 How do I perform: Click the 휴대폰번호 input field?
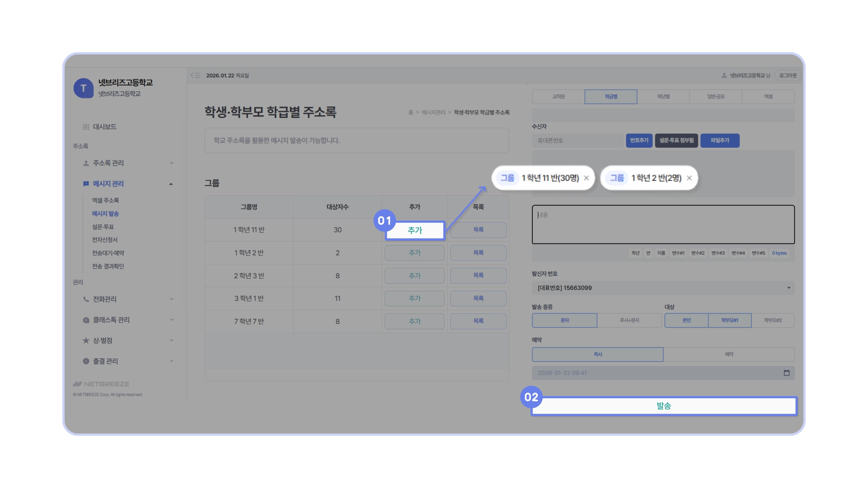577,141
